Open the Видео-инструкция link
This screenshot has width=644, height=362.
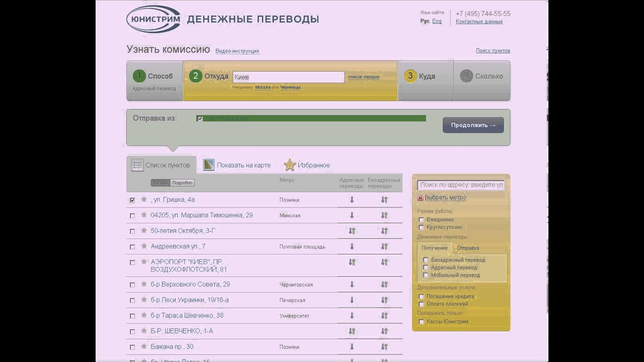237,51
